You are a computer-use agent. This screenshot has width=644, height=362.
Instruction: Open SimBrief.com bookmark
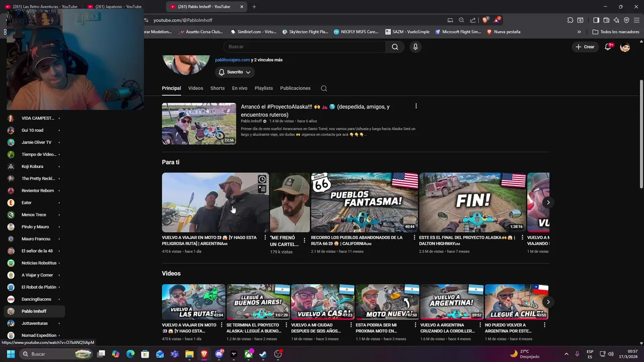point(253,32)
